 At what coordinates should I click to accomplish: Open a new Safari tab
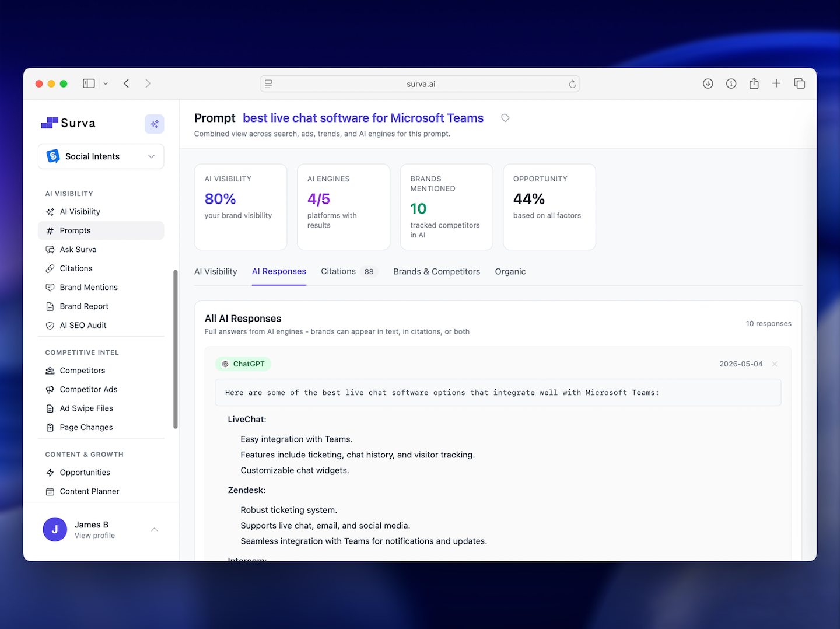pyautogui.click(x=776, y=83)
